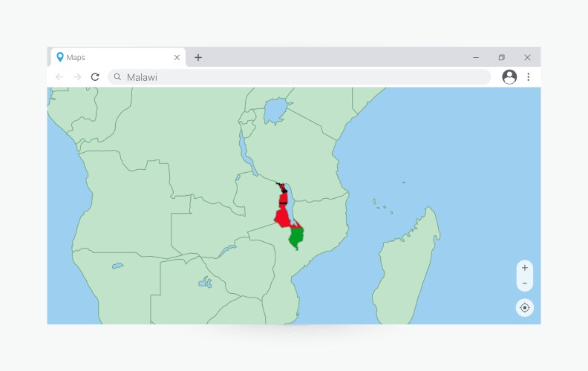
Task: Click Lake Victoria on the map
Action: [x=275, y=112]
